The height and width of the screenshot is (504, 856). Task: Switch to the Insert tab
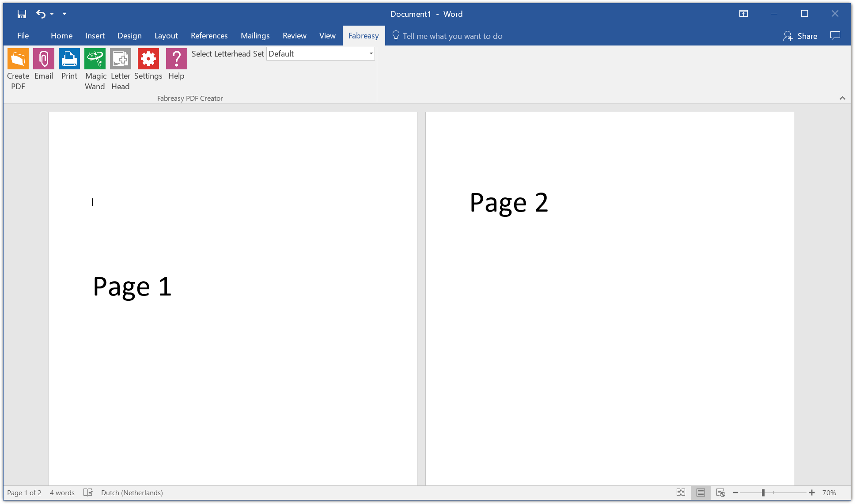[x=95, y=36]
